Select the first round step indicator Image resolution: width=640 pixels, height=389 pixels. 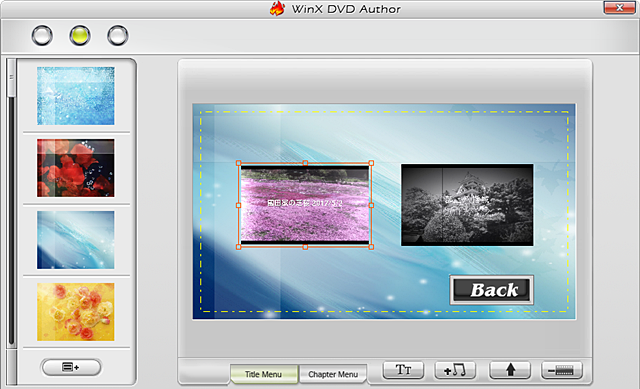(x=42, y=36)
